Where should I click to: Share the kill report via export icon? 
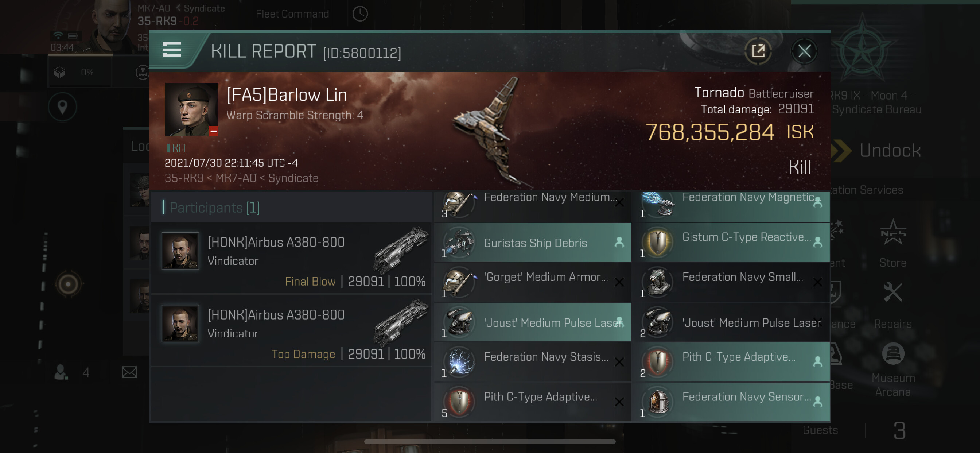[x=758, y=51]
